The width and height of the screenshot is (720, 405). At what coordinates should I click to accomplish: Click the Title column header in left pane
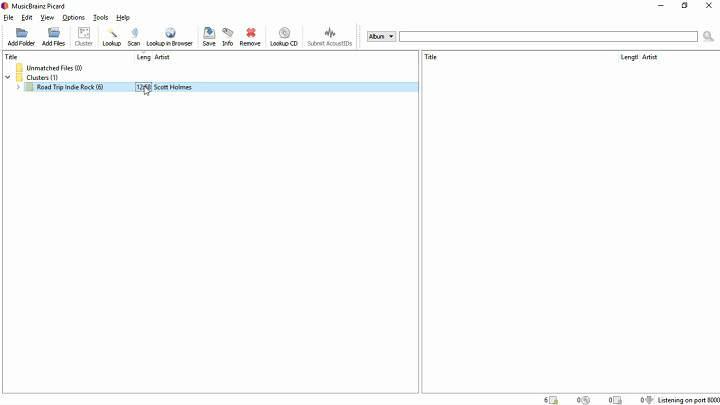60,57
